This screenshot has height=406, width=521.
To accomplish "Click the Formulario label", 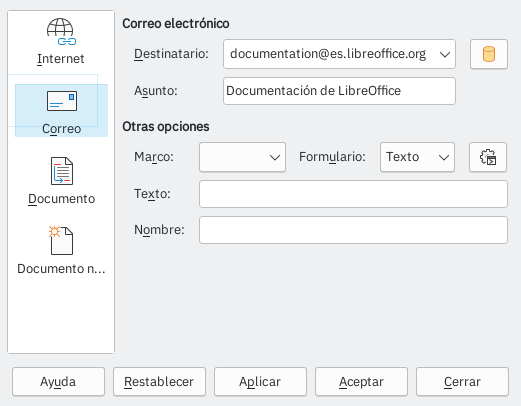I will [332, 157].
